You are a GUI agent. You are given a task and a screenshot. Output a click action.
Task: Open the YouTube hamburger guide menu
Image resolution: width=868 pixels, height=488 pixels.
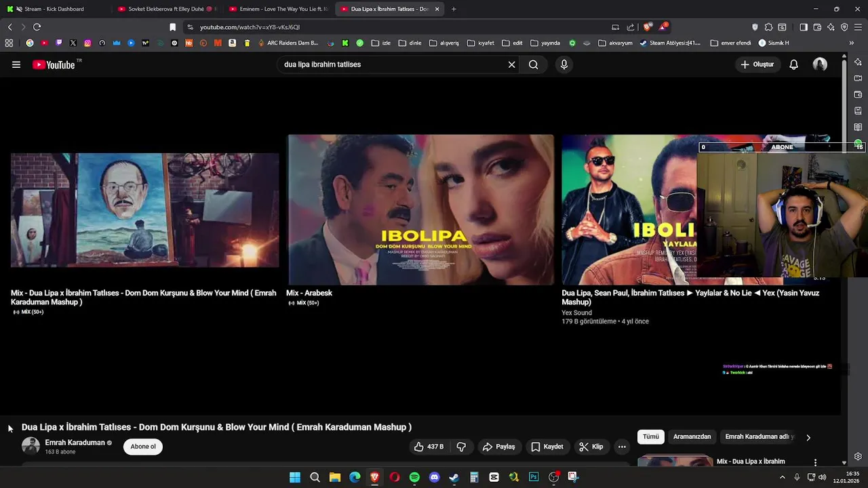(16, 64)
